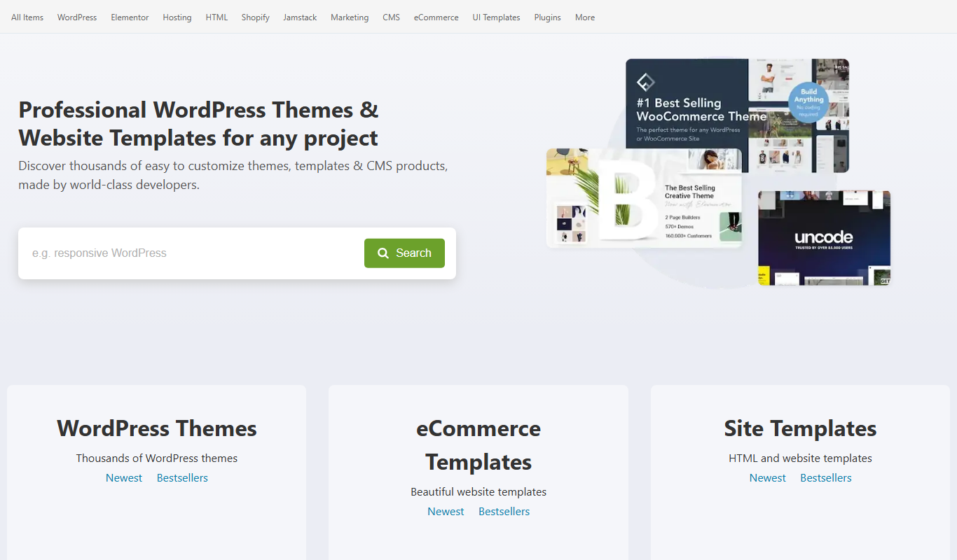Click the 'Discover thousands of easy to customize' paragraph

click(233, 176)
